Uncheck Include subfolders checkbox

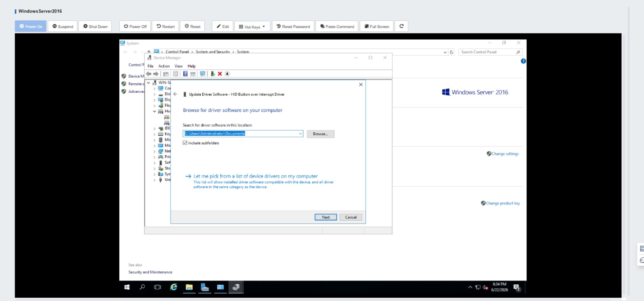(185, 143)
